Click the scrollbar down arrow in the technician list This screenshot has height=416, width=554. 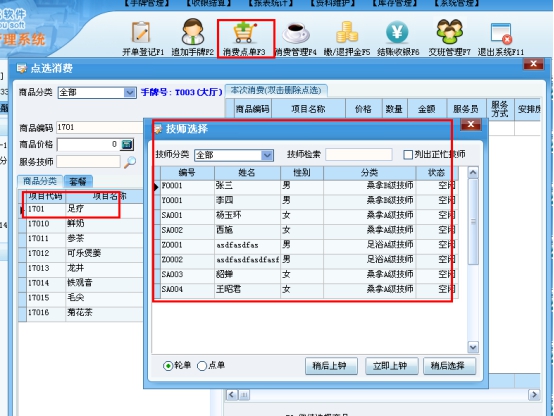tap(473, 347)
